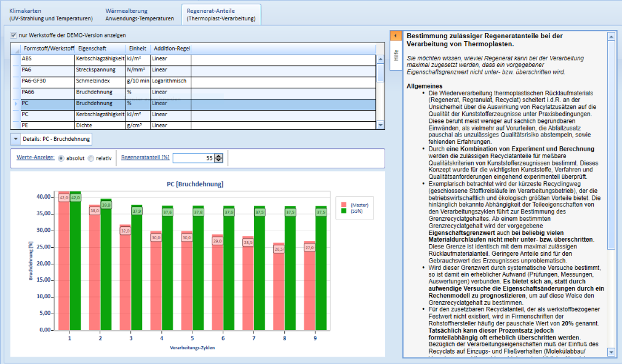Collapse the 'Details: PC - Bruchdehnung' section
Viewport: 622px width, 364px height.
coord(16,139)
